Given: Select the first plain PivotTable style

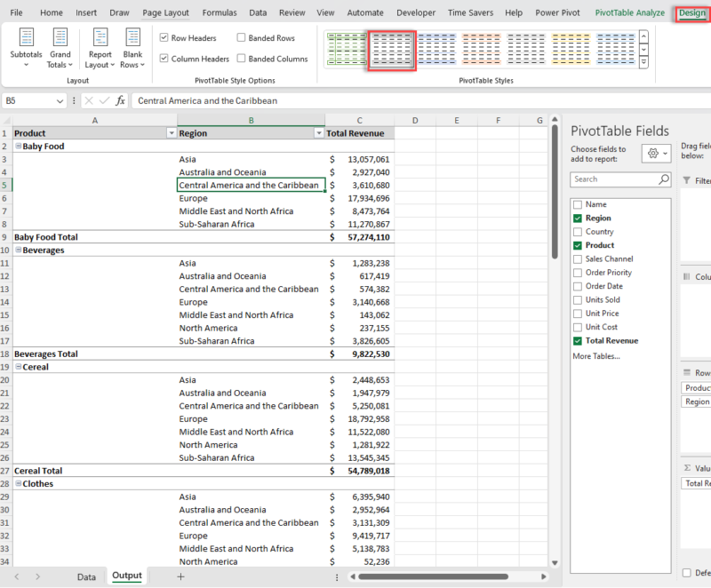Looking at the screenshot, I should tap(348, 50).
